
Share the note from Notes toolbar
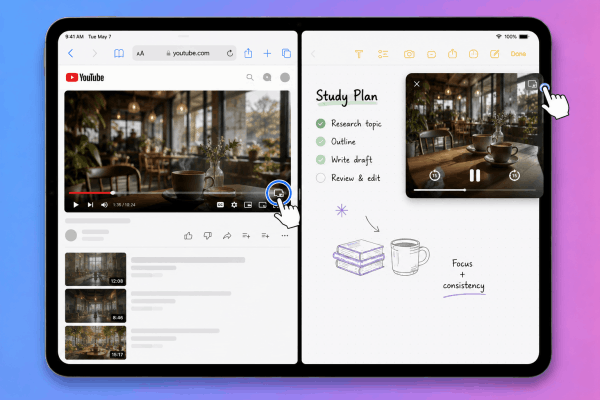[x=452, y=54]
